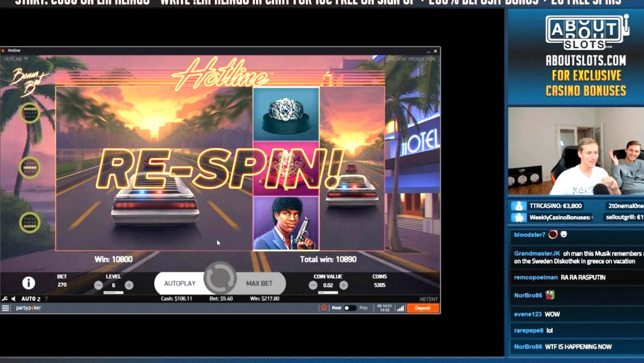Click the Hotline window title icon
Viewport: 644px width, 363px height.
[3, 50]
